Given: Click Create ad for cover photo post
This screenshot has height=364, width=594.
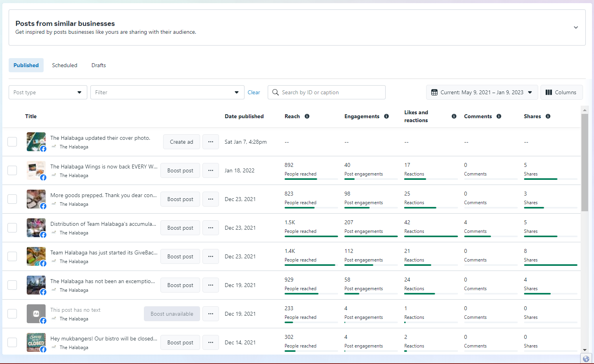Looking at the screenshot, I should [182, 142].
